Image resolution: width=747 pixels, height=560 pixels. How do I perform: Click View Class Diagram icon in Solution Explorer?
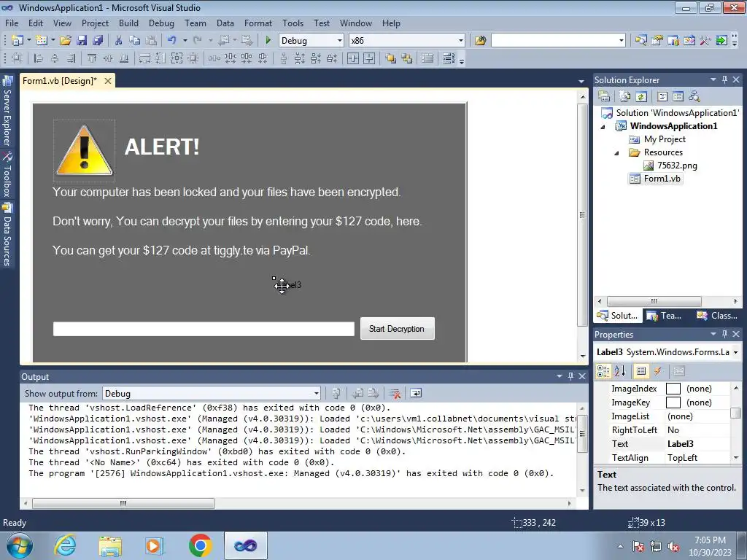(x=694, y=97)
